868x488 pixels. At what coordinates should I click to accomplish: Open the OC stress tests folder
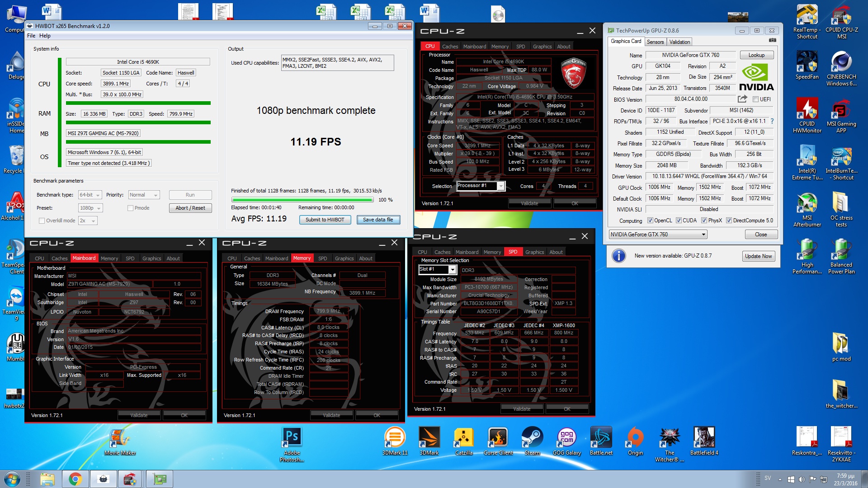841,209
